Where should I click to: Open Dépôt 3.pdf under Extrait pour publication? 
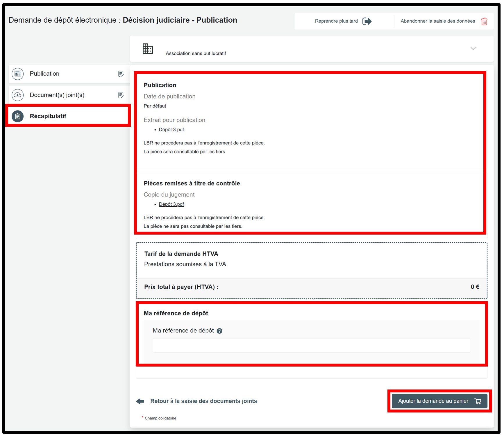(171, 130)
